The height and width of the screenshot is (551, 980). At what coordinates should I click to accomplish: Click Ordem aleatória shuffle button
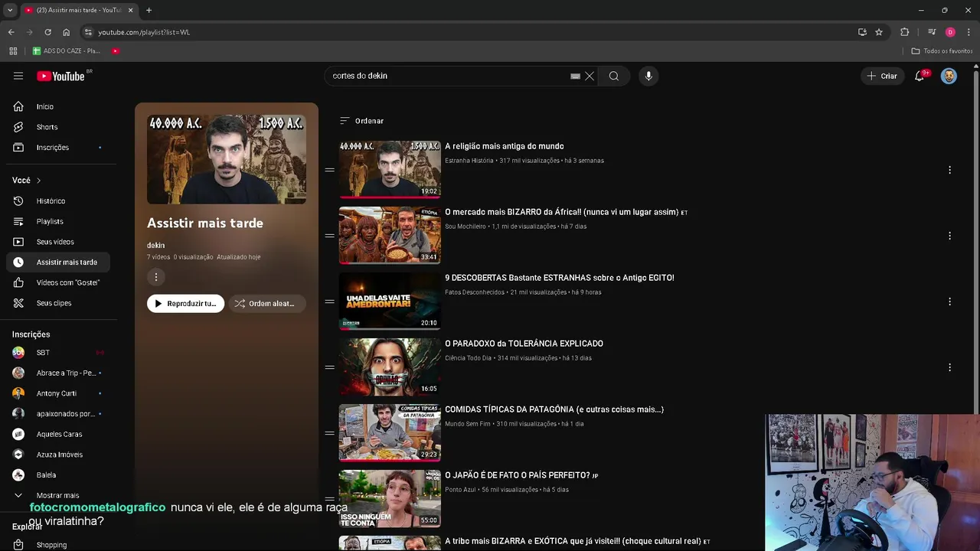[x=267, y=304]
